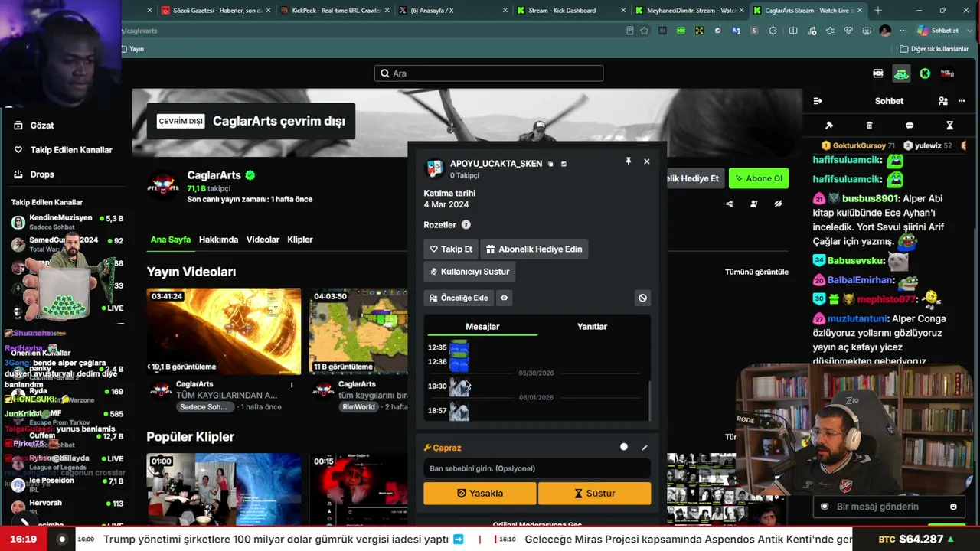
Task: Open the emoji picker in message box
Action: (953, 507)
